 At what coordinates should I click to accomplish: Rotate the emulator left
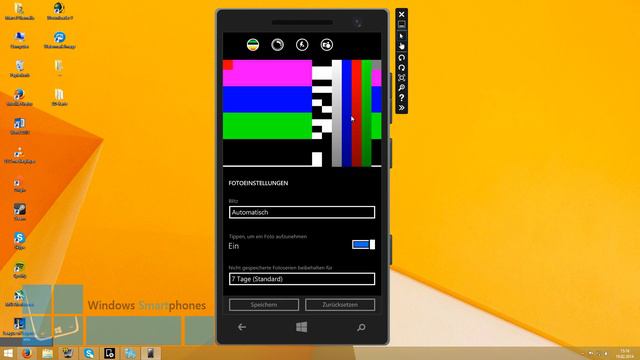(402, 57)
